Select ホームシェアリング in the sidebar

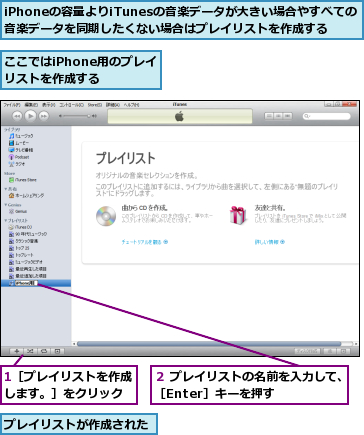pos(26,195)
